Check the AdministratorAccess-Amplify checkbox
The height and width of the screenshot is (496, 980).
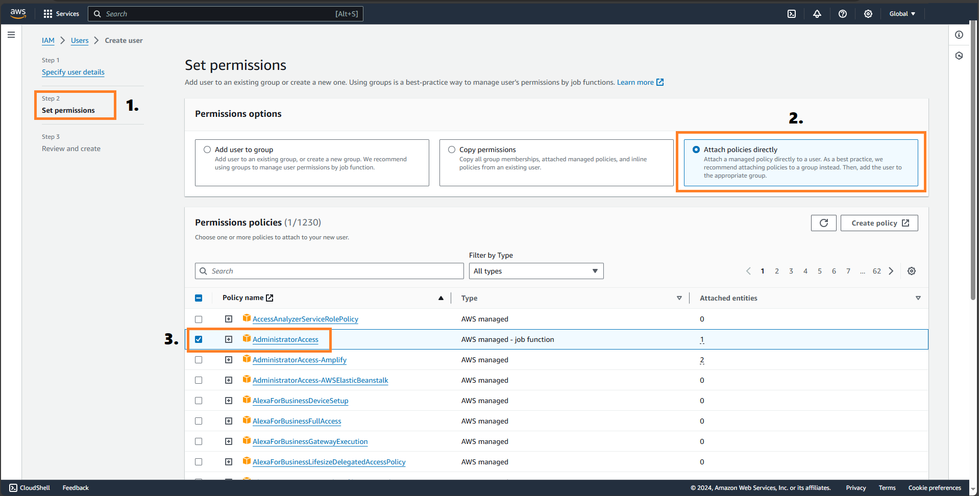[199, 360]
